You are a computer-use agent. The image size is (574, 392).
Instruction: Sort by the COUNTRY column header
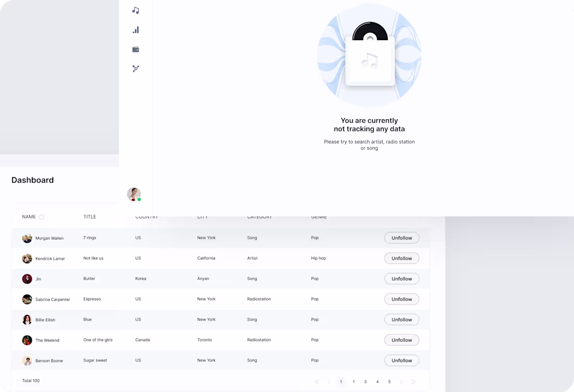tap(147, 217)
